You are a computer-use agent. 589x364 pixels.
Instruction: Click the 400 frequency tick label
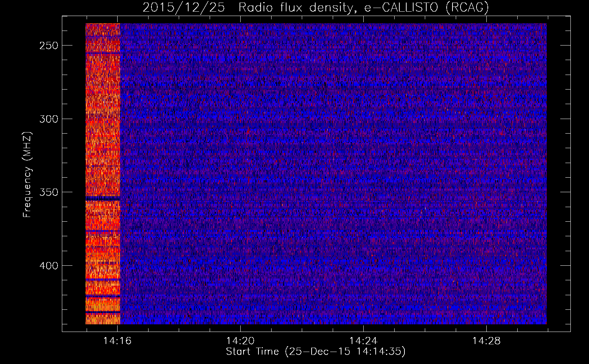[x=49, y=266]
